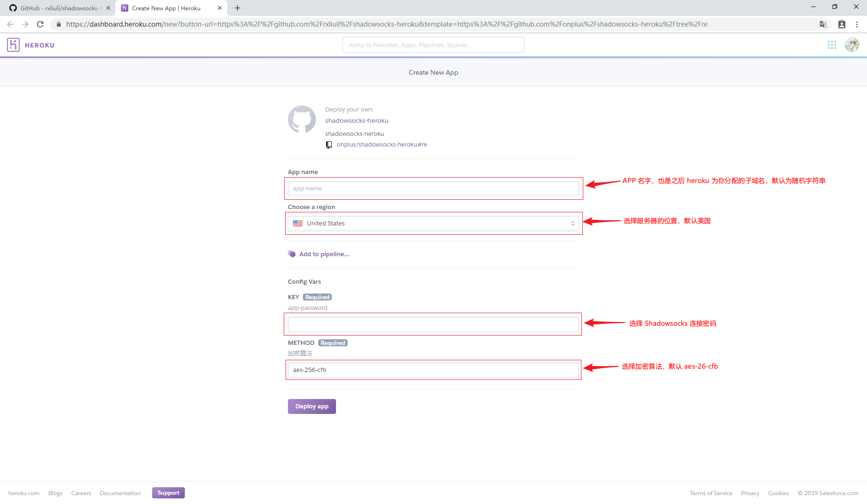
Task: Click the lock icon in address bar
Action: click(x=59, y=24)
